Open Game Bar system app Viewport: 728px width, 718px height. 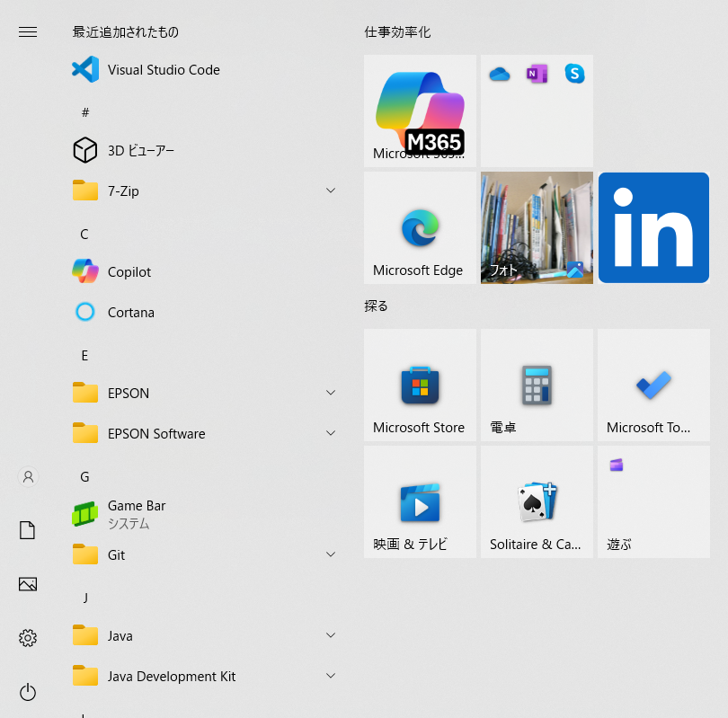click(204, 514)
